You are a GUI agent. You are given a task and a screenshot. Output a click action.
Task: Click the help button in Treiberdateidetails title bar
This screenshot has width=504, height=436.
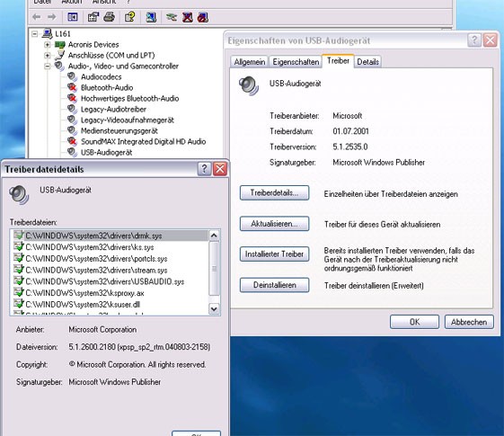[x=204, y=169]
